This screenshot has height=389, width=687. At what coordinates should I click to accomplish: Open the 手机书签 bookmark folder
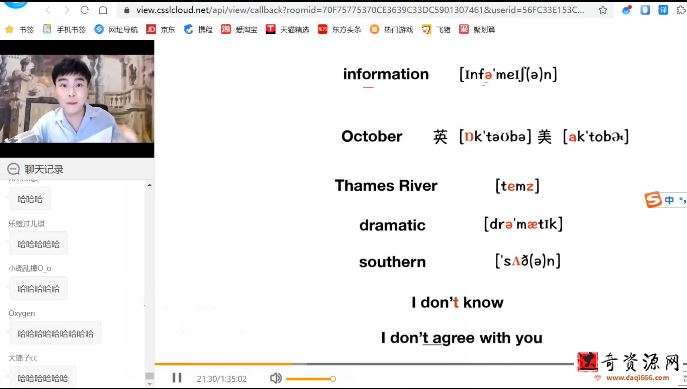click(64, 29)
